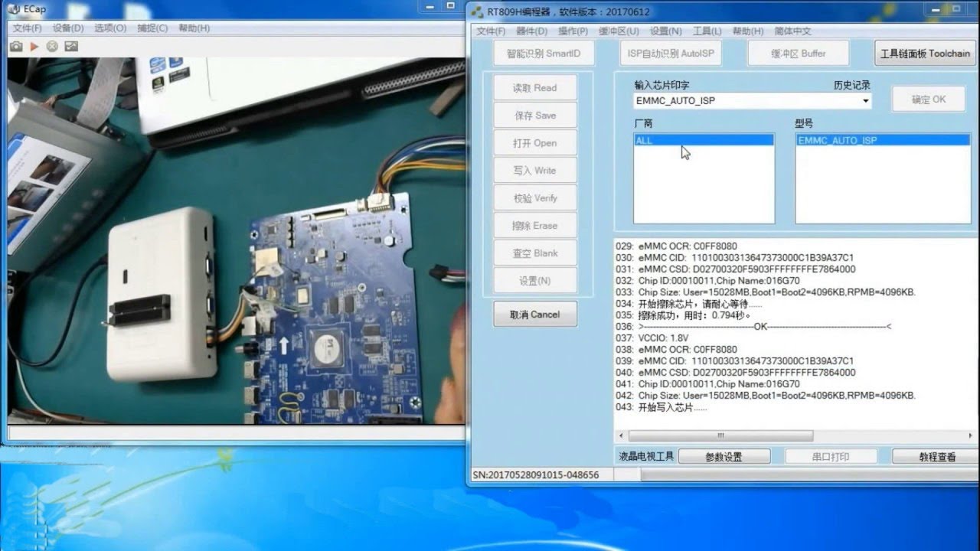The width and height of the screenshot is (980, 551).
Task: Click log line 043 开始写入芯片
Action: (661, 408)
